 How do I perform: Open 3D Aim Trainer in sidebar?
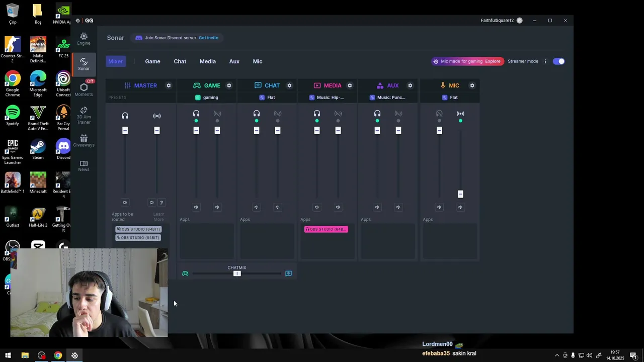point(84,115)
